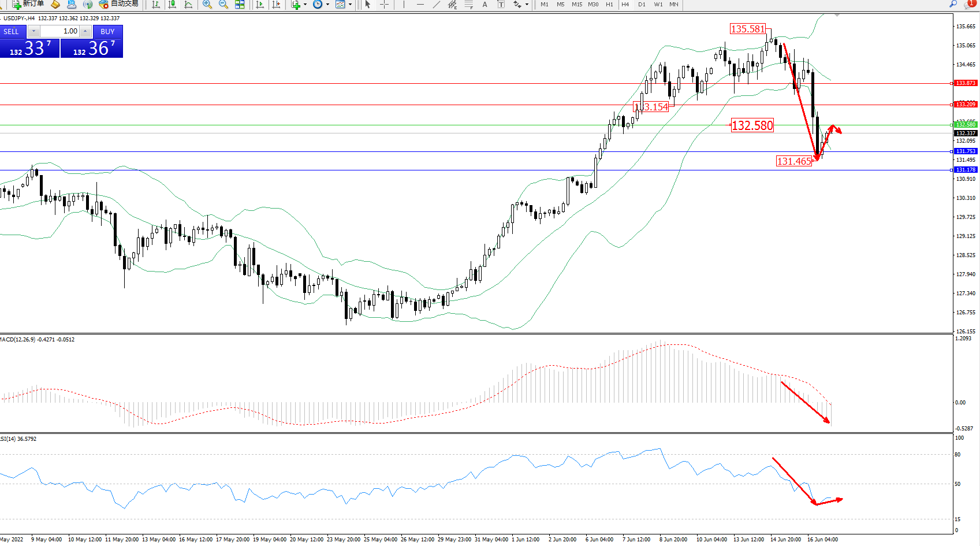Open search with the magnifier icon
Screen dimensions: 980x546
pyautogui.click(x=953, y=4)
